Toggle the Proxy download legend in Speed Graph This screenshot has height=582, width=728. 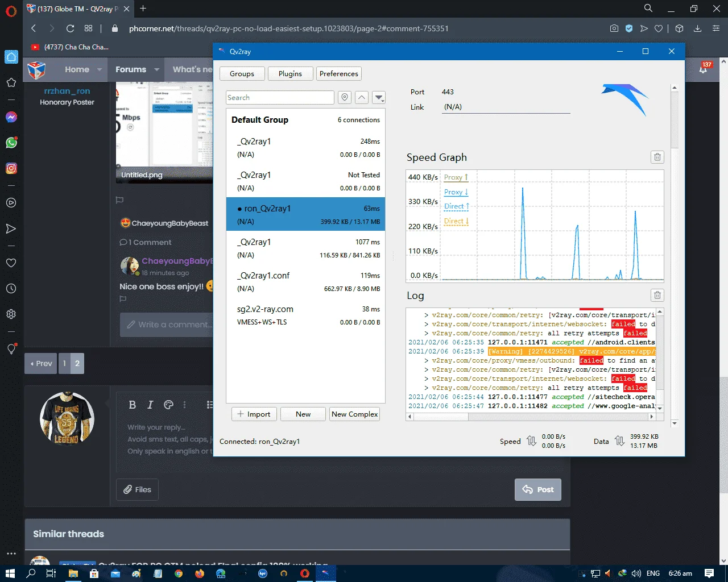pyautogui.click(x=456, y=192)
